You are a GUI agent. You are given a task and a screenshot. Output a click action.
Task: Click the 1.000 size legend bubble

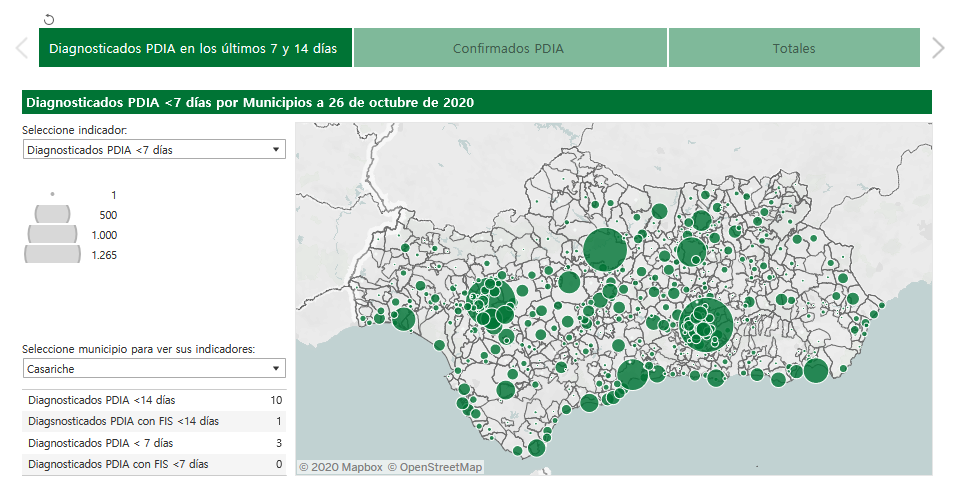(53, 234)
